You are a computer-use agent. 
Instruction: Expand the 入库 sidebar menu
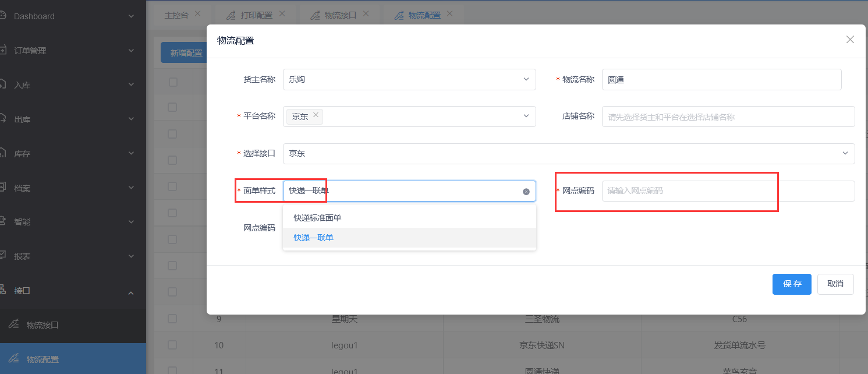coord(73,85)
